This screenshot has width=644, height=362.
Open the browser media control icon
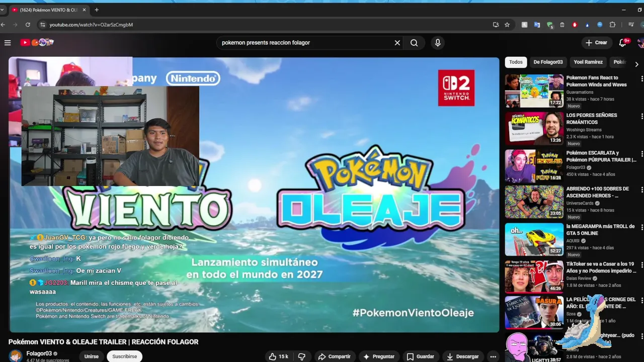631,25
